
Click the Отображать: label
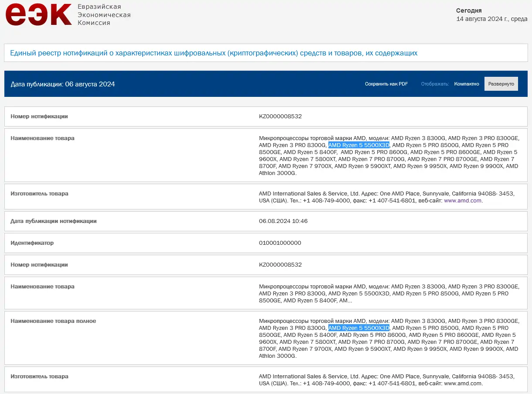click(435, 84)
